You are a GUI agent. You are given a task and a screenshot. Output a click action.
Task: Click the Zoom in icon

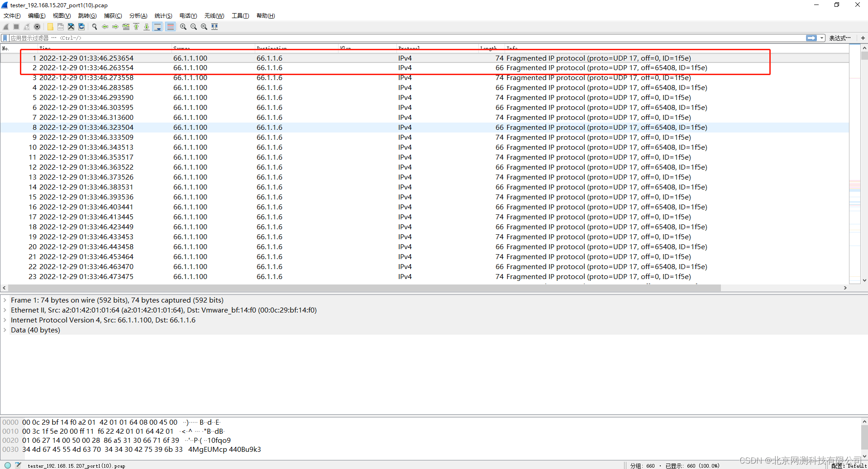pos(183,27)
